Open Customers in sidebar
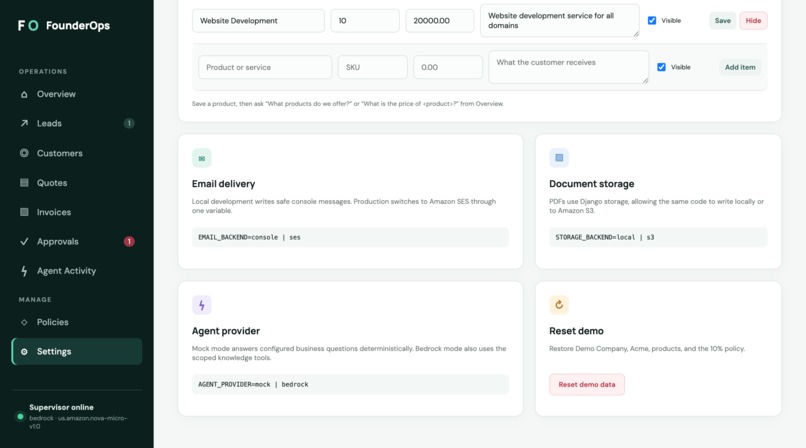806x448 pixels. 77,153
